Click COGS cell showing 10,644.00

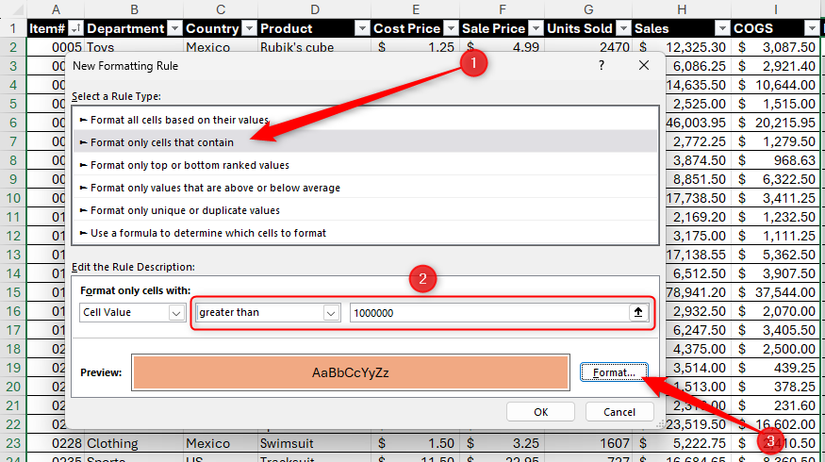[776, 85]
